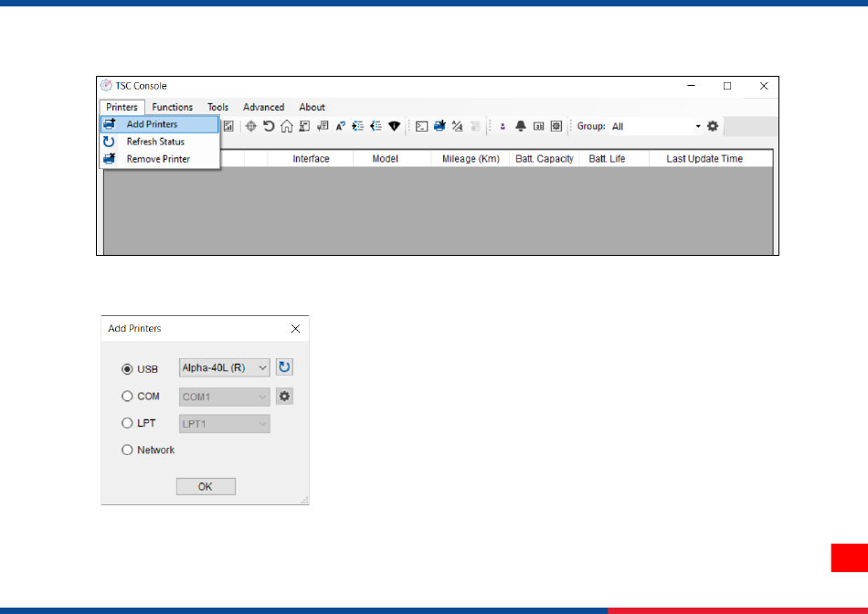The image size is (868, 614).
Task: Open COM port settings gear icon
Action: pyautogui.click(x=284, y=397)
